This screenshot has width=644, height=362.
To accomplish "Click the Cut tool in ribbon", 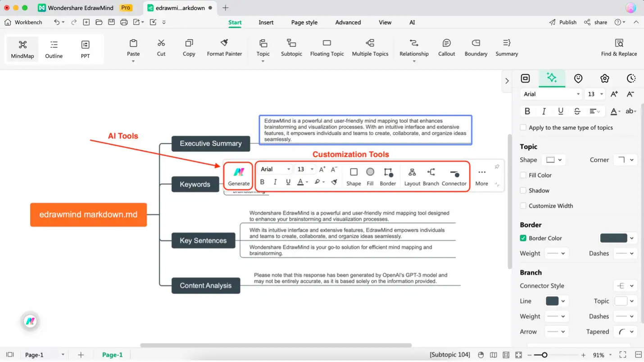I will [161, 48].
